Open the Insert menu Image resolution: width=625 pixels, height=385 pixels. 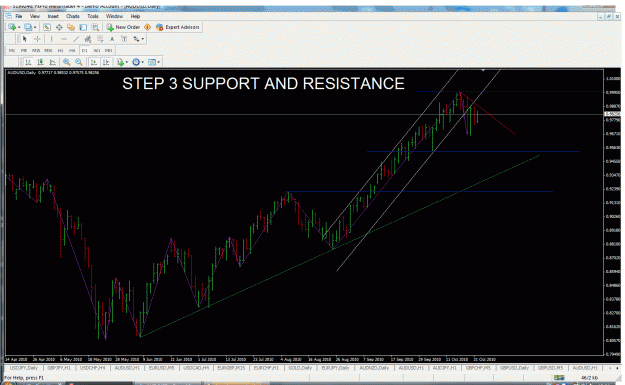point(53,16)
